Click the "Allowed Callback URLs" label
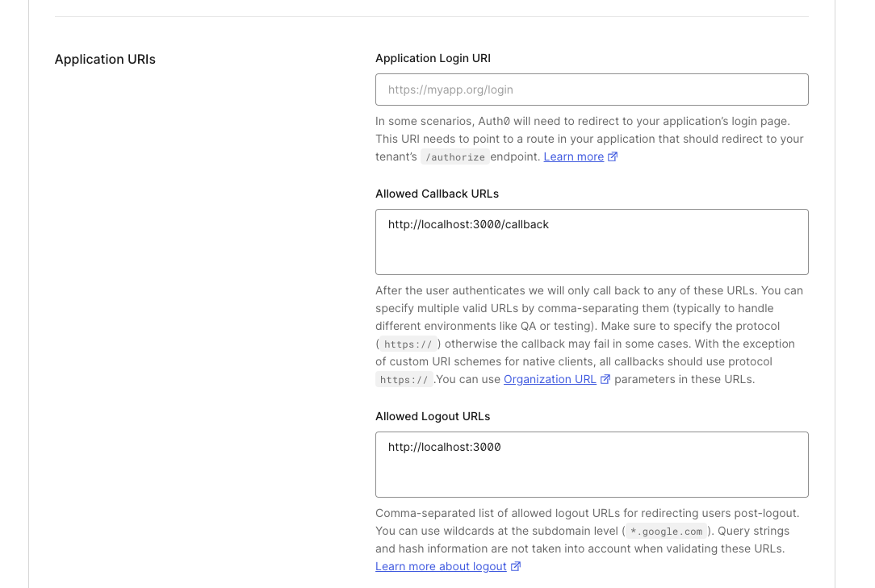Viewport: 875px width, 588px height. click(x=437, y=194)
